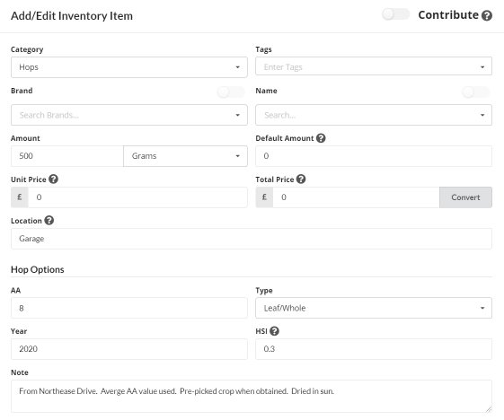Toggle the switch next to Brand
The height and width of the screenshot is (420, 504).
coord(231,92)
